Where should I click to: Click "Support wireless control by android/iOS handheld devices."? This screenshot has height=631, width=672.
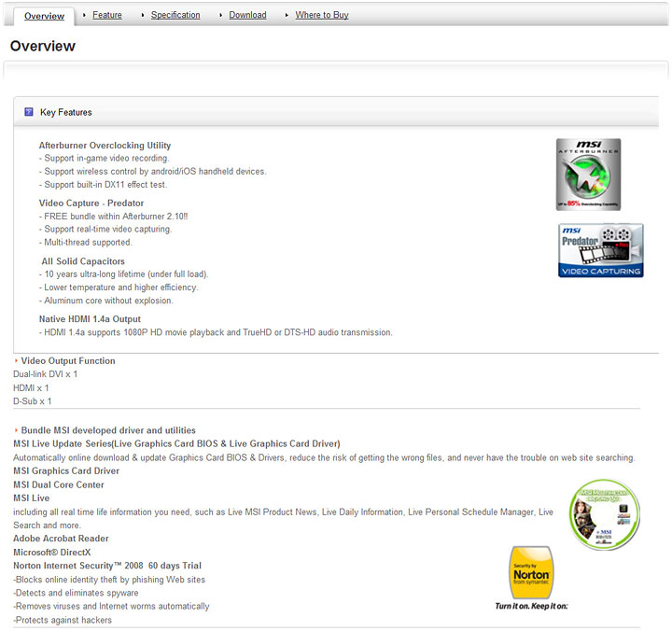click(152, 172)
